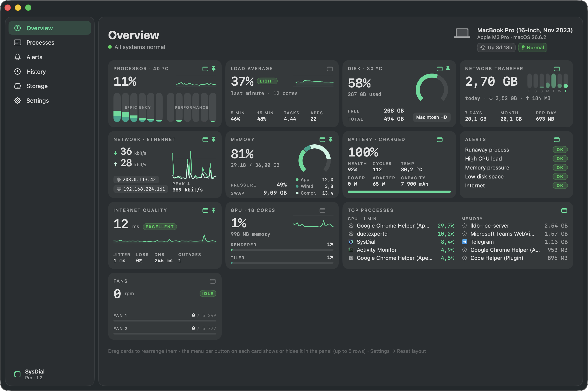Select the Activity Monitor process row

coord(401,250)
